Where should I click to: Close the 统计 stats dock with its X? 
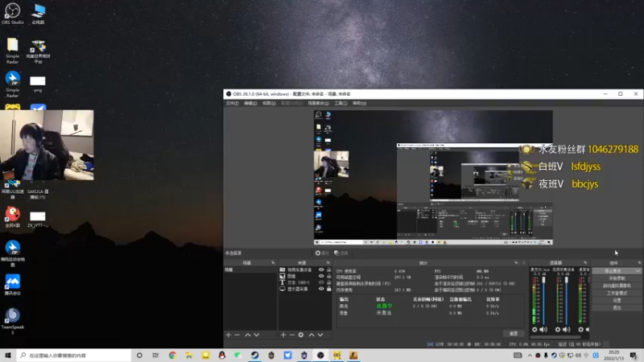point(524,263)
